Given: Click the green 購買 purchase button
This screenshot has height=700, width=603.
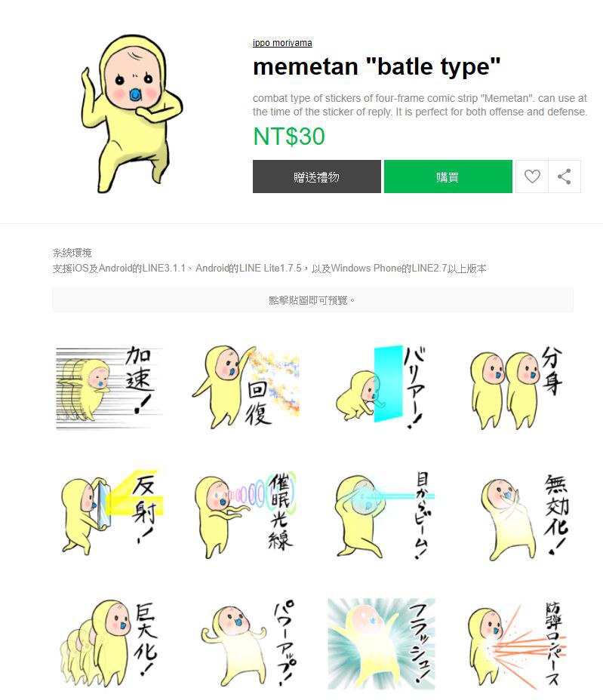Looking at the screenshot, I should click(448, 177).
